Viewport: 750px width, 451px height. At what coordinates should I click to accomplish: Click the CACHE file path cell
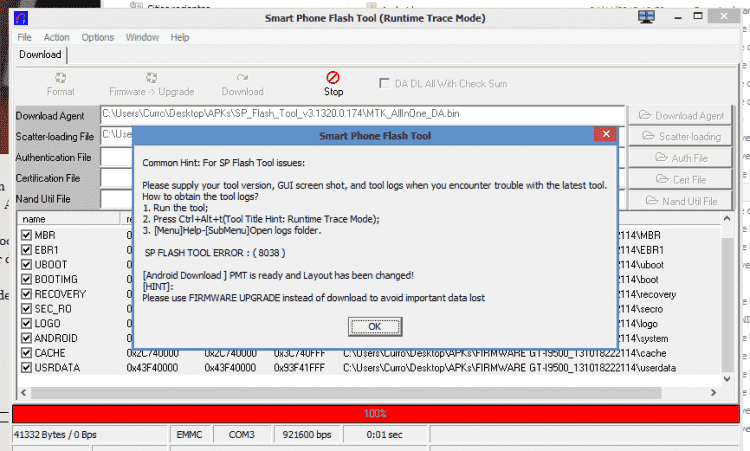pyautogui.click(x=505, y=353)
